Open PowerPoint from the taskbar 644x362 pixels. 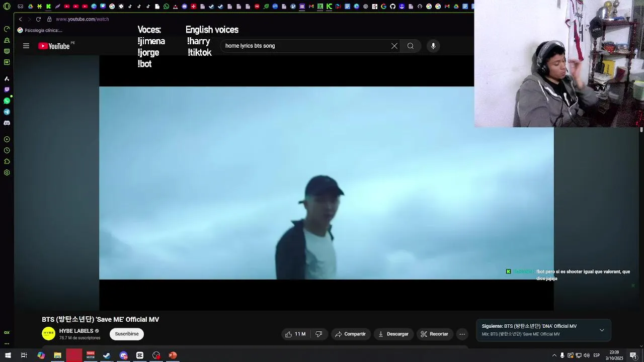pos(173,355)
